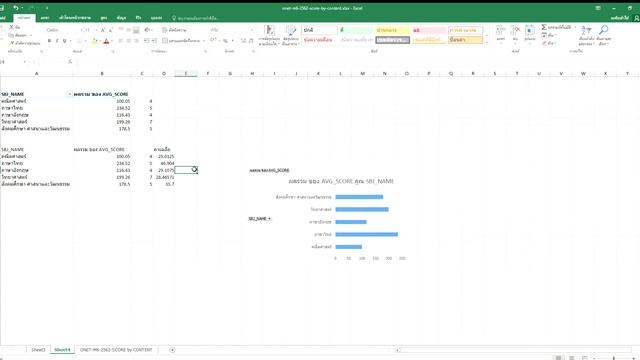The width and height of the screenshot is (640, 360).
Task: Open ribbon display options icon
Action: tap(598, 8)
